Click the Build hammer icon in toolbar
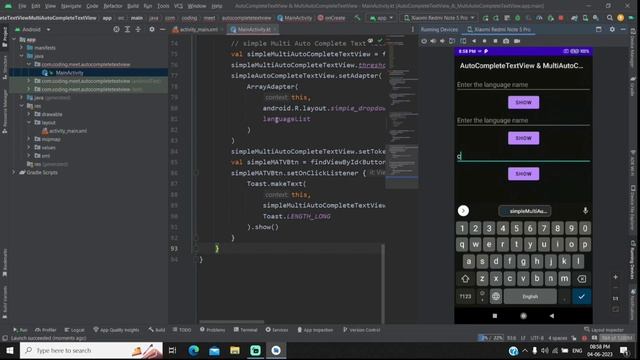640x360 pixels. (x=357, y=18)
